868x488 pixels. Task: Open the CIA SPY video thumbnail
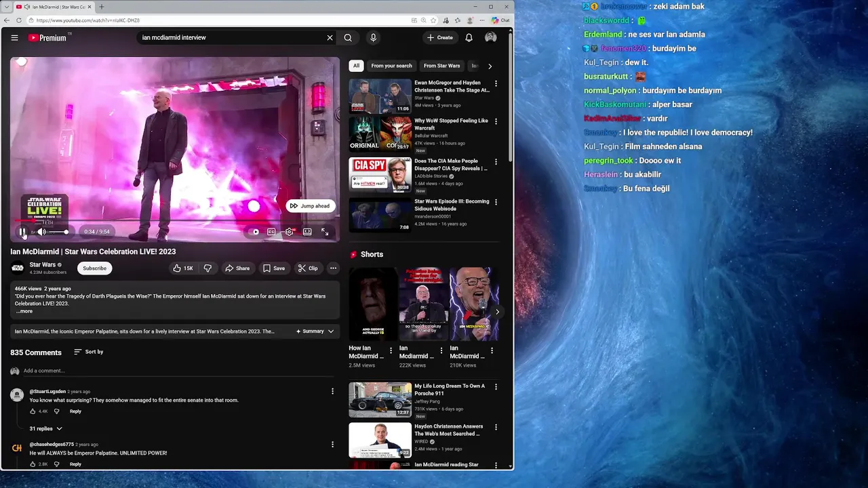click(x=380, y=175)
